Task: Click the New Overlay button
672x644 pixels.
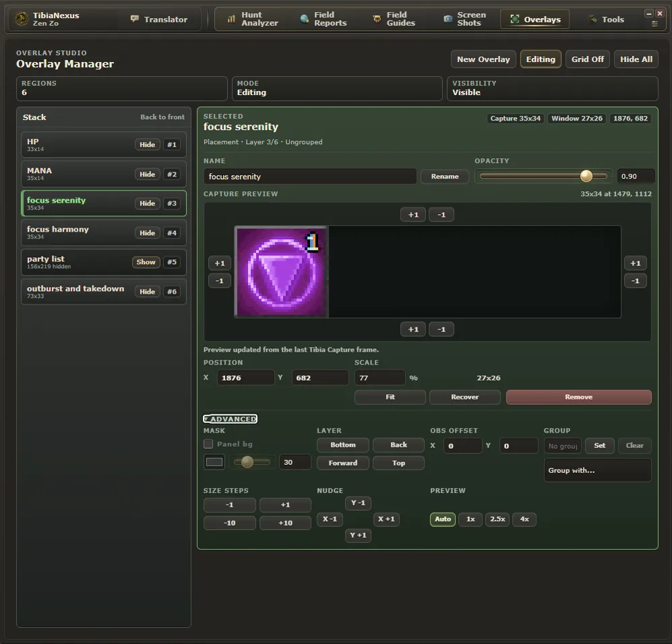Action: [483, 59]
